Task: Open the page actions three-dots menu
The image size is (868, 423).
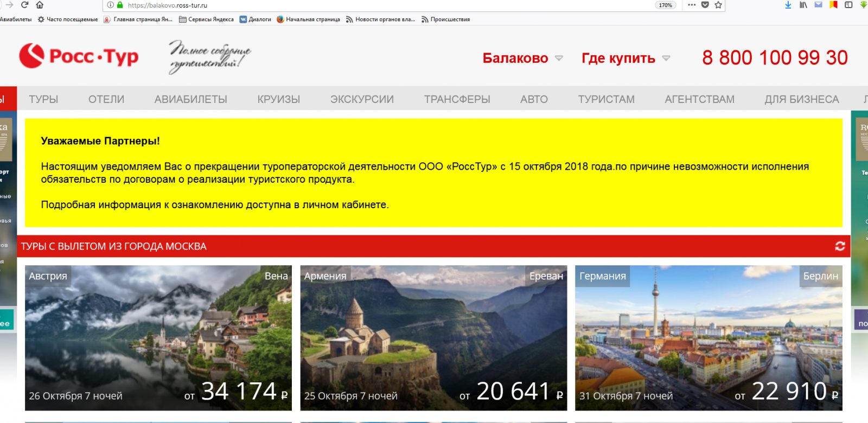Action: (x=691, y=5)
